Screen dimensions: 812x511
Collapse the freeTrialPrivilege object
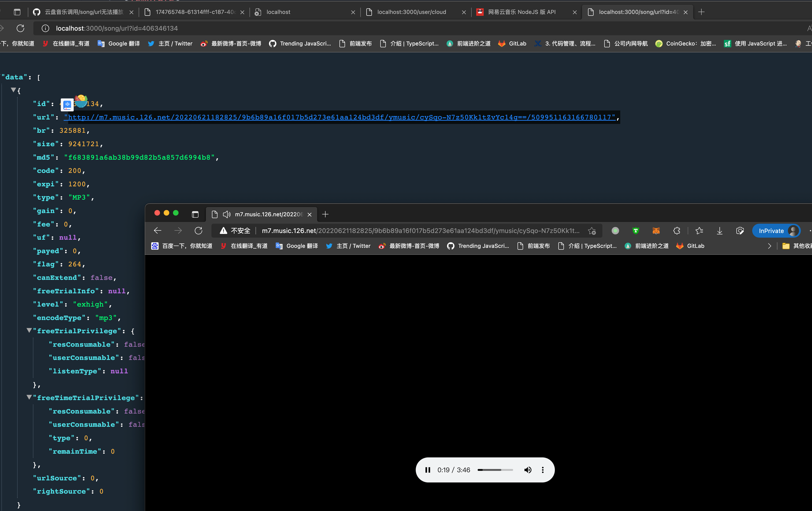click(29, 330)
